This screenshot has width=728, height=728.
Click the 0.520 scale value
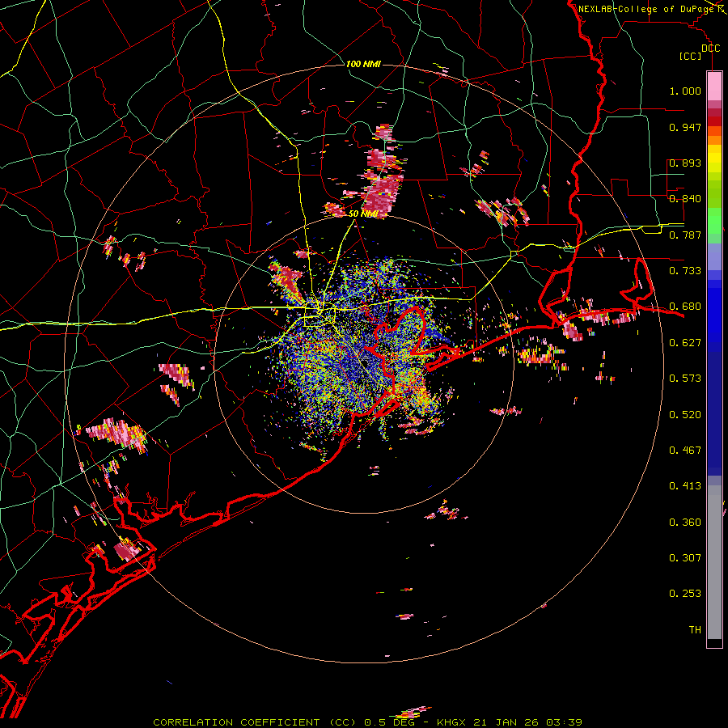pyautogui.click(x=685, y=415)
